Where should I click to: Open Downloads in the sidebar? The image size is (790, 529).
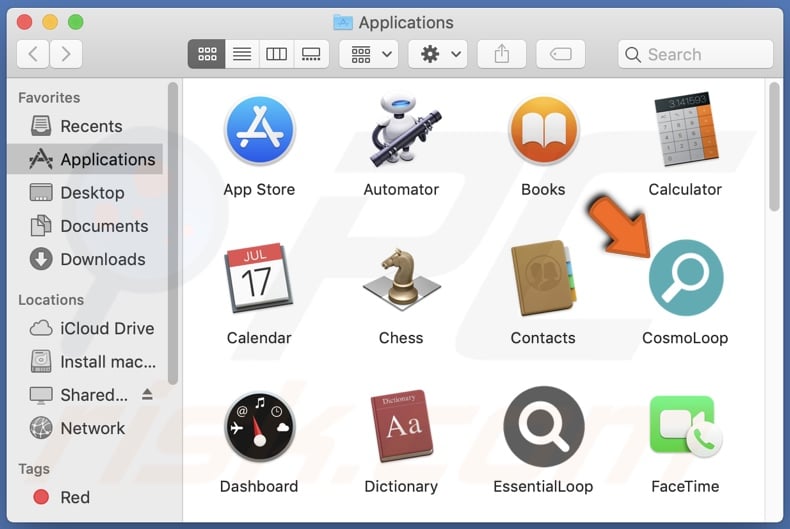[x=85, y=259]
